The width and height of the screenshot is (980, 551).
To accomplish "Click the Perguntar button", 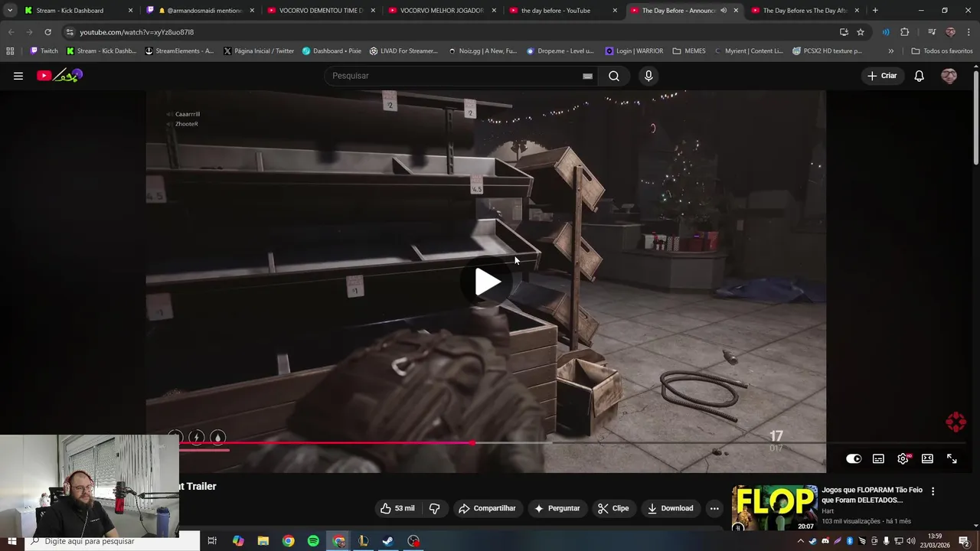I will pyautogui.click(x=557, y=508).
